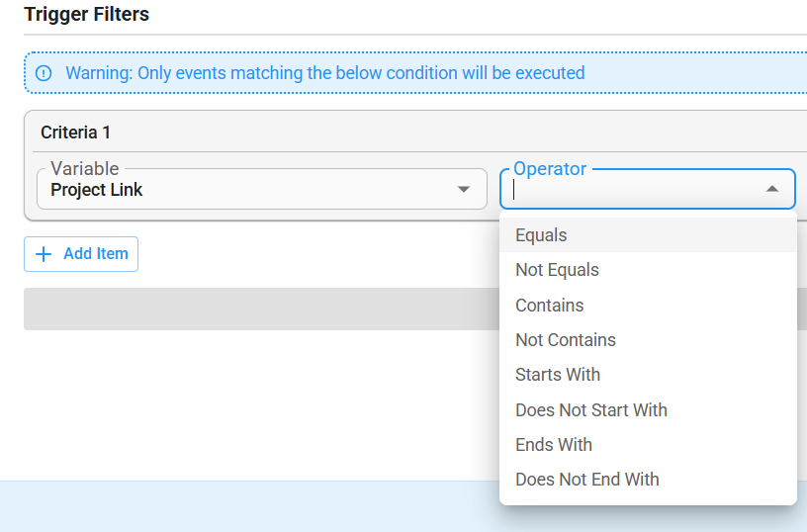Click the plus icon beside Add Item
Image resolution: width=807 pixels, height=532 pixels.
(44, 254)
